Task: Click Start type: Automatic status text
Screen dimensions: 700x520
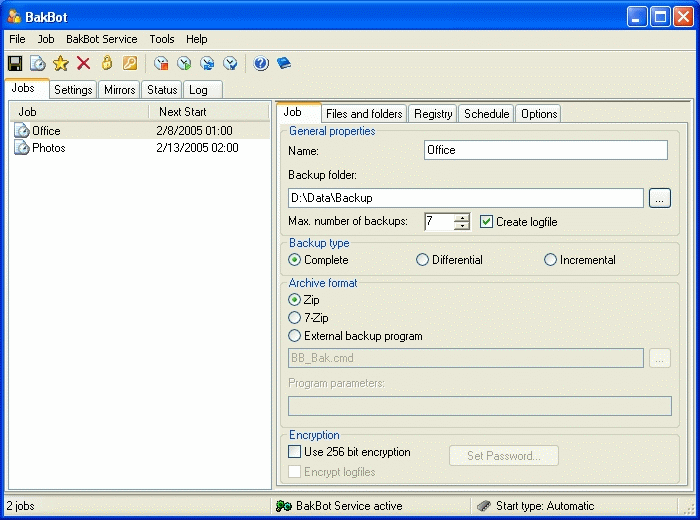Action: (x=545, y=506)
